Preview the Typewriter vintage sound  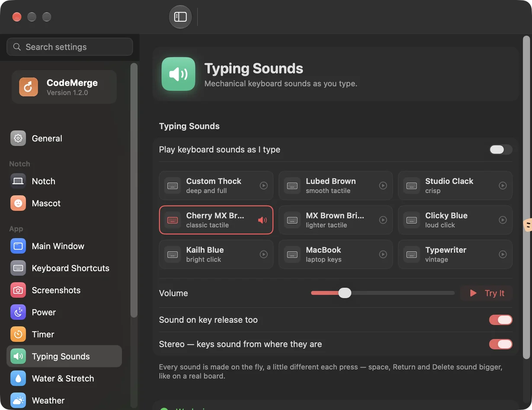[x=503, y=254]
